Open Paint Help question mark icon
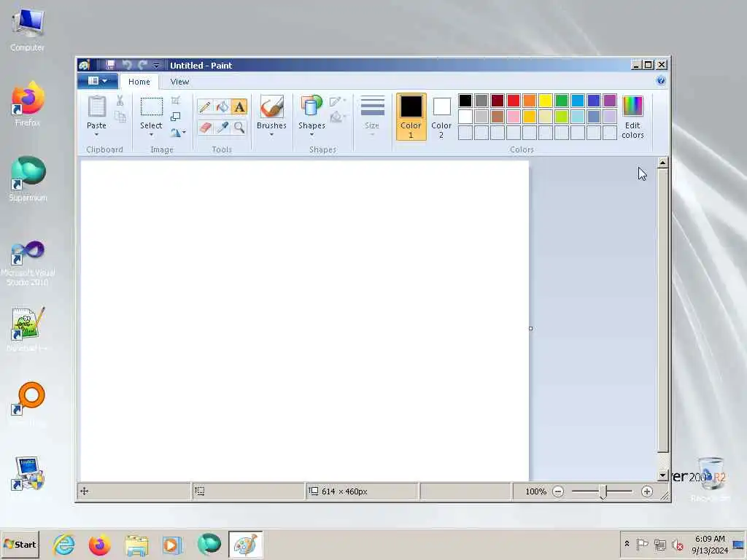 pos(661,80)
